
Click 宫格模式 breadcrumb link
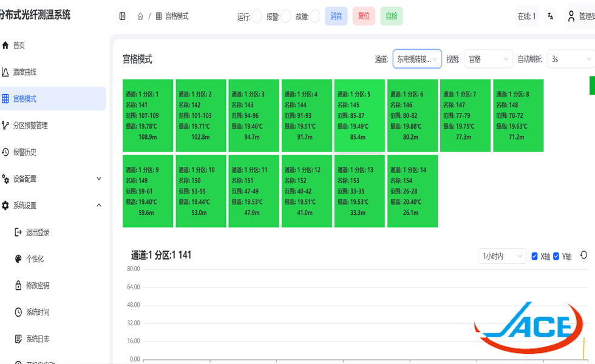(x=177, y=16)
